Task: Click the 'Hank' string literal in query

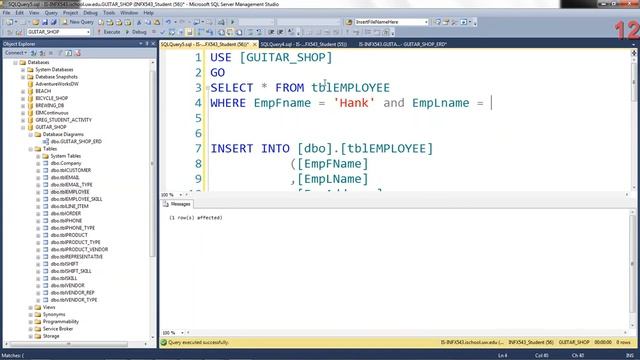Action: [354, 103]
